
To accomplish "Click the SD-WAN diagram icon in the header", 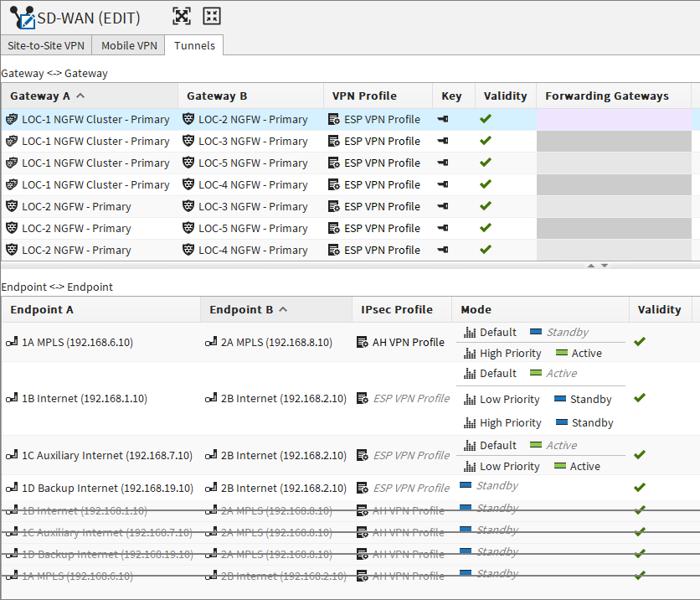I will point(21,15).
